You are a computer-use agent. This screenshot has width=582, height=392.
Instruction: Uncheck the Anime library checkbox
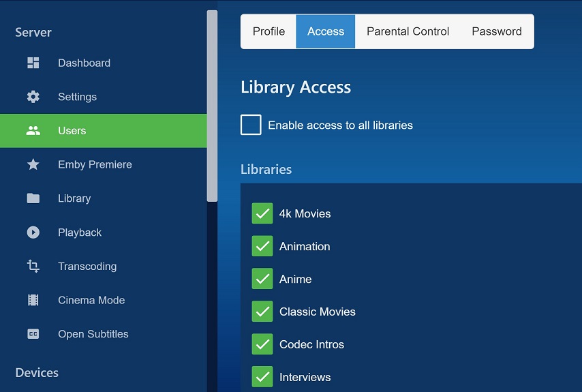(262, 279)
